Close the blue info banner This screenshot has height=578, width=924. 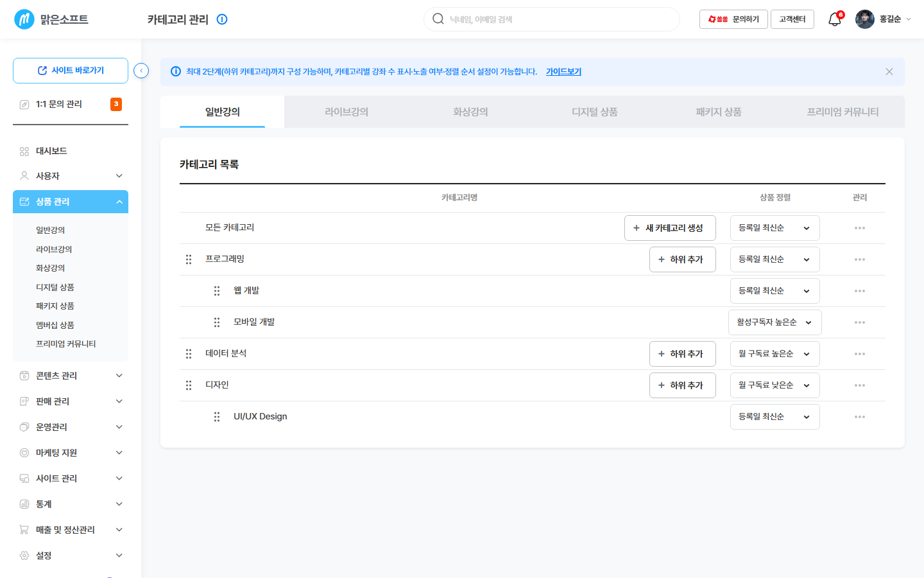[889, 72]
